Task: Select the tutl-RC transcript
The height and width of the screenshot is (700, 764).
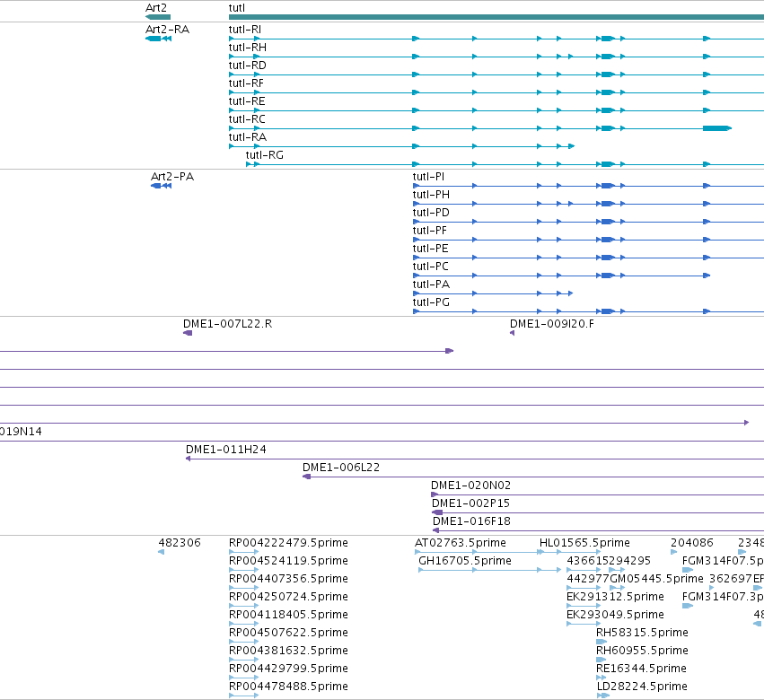Action: [480, 128]
